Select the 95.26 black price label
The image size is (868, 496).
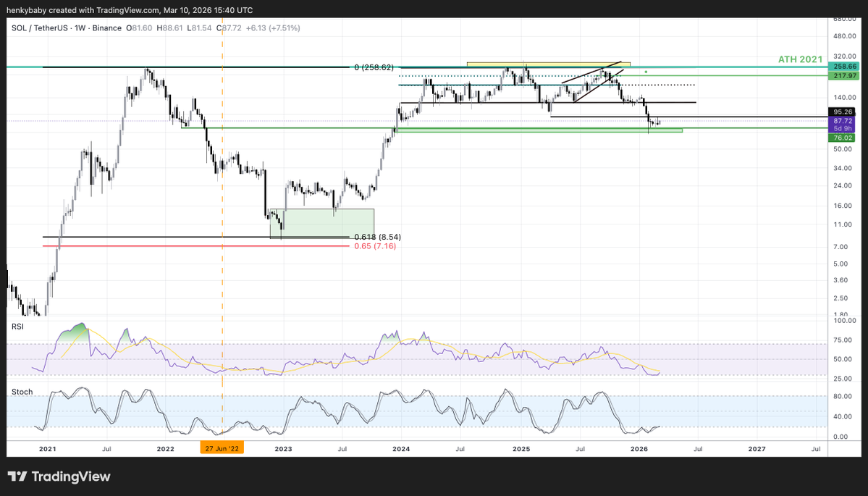click(842, 112)
